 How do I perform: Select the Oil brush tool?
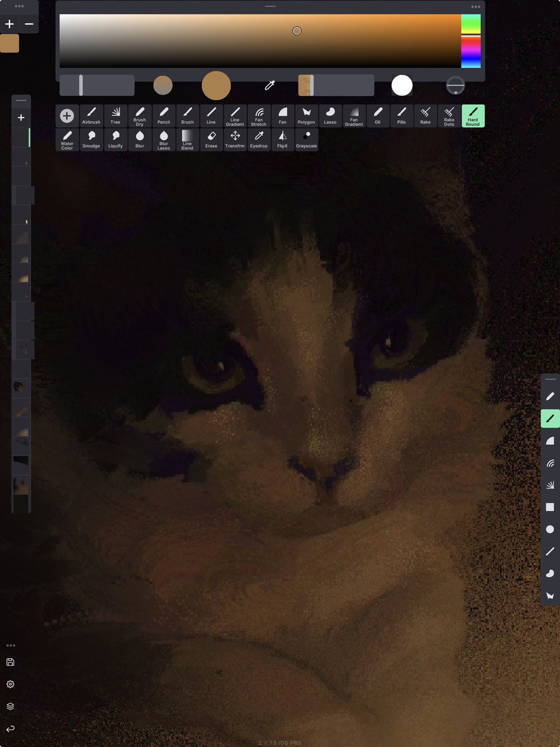coord(377,116)
